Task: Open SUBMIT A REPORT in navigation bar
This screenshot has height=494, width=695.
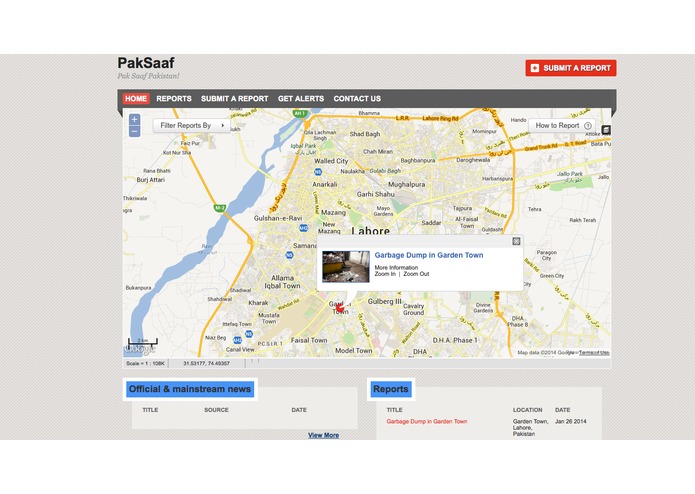Action: [x=234, y=98]
